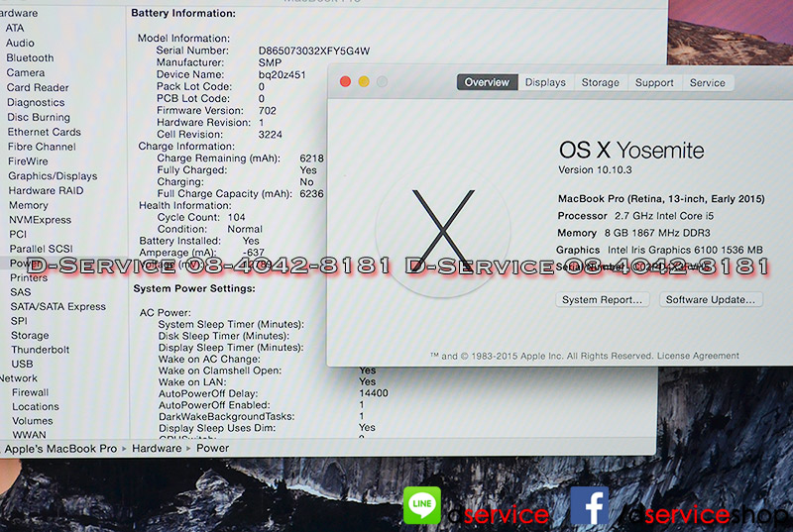This screenshot has width=793, height=532.
Task: Click the Condition value Normal
Action: point(245,229)
